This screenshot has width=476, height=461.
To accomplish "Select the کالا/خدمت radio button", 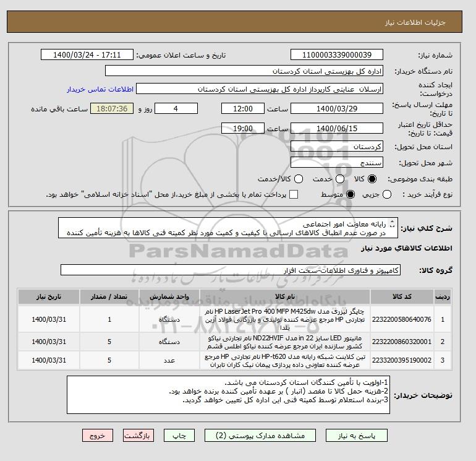I will point(299,179).
